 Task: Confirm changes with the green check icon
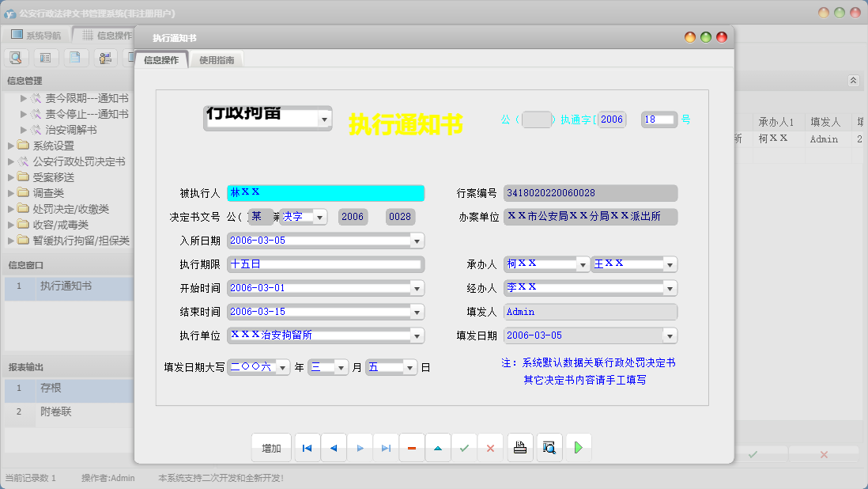pos(465,447)
